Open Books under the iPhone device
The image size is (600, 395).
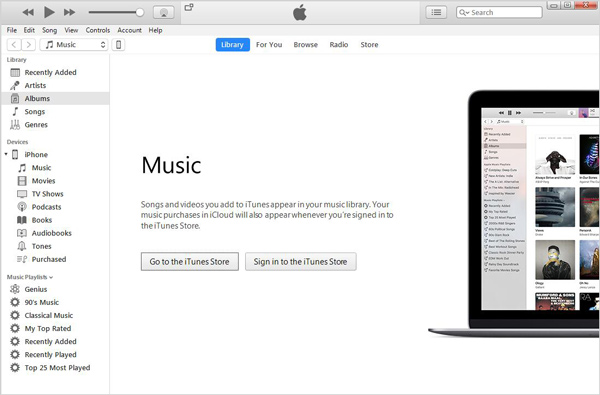tap(55, 220)
